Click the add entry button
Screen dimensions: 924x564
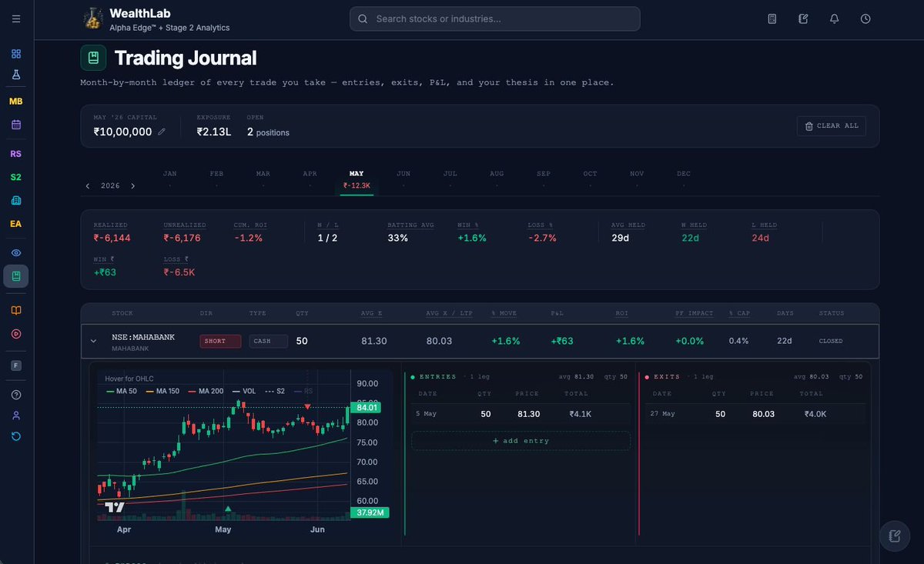[521, 441]
